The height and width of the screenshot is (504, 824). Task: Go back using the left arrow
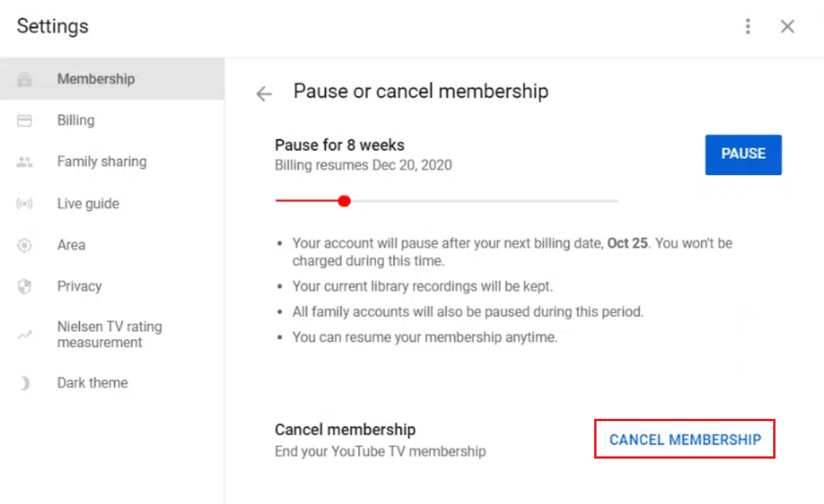pyautogui.click(x=264, y=94)
